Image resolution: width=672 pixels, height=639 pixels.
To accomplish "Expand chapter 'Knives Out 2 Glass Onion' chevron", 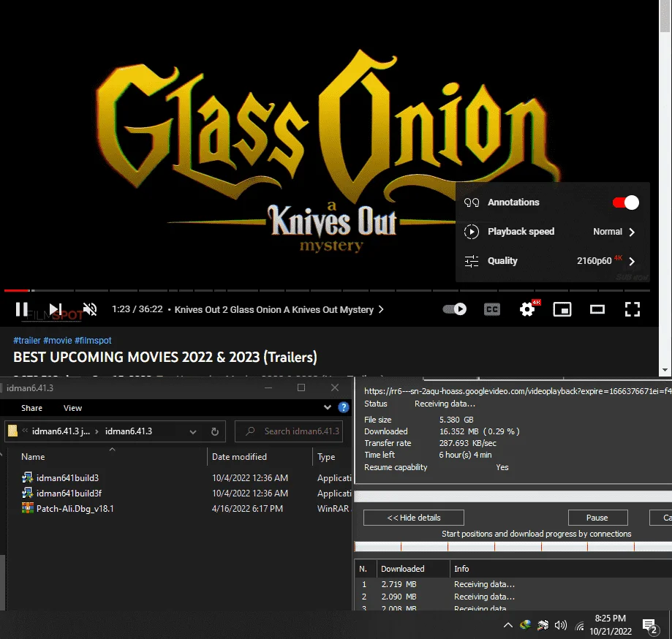I will (381, 309).
